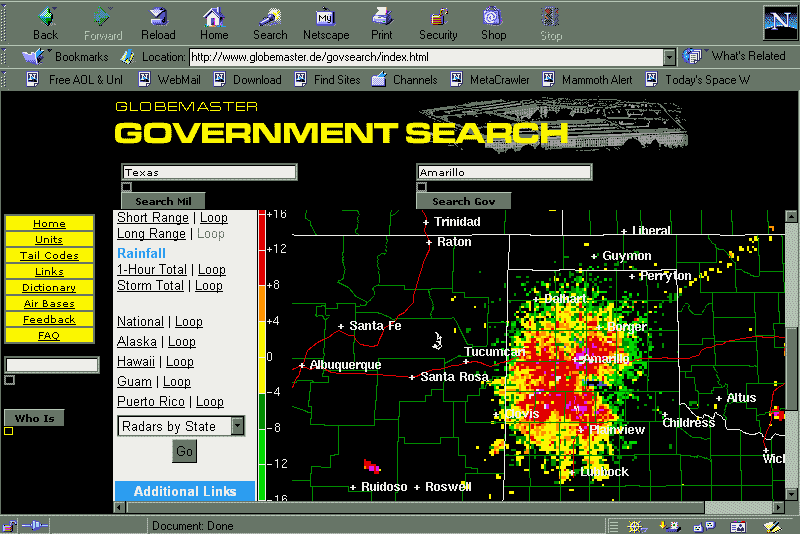Tick the checkbox under the Amarillo field

421,187
